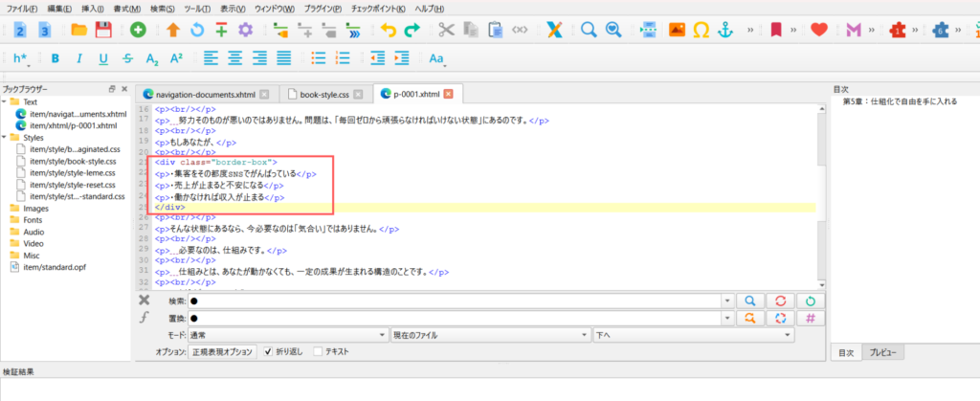Click the green Add file icon
980x401 pixels.
[x=139, y=30]
